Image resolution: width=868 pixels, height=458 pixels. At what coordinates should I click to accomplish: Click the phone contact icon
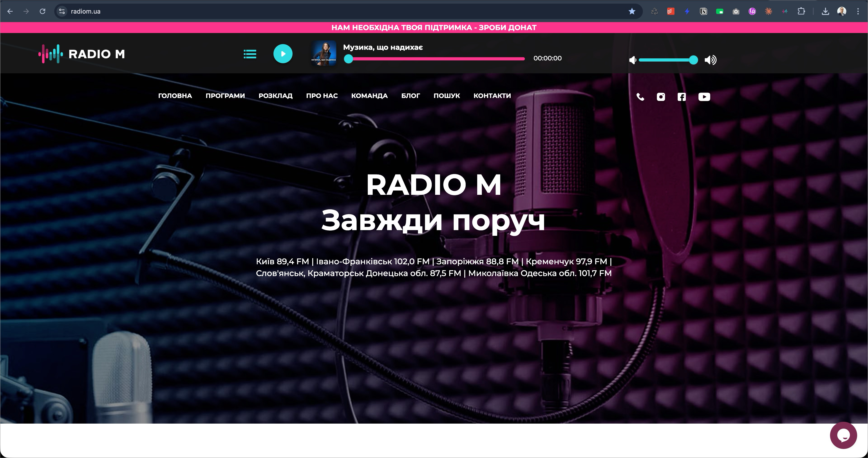click(640, 97)
